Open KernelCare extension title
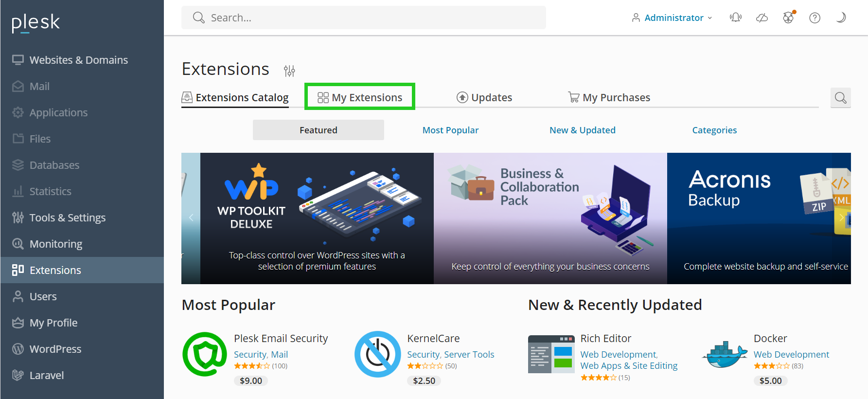The image size is (868, 399). coord(433,338)
